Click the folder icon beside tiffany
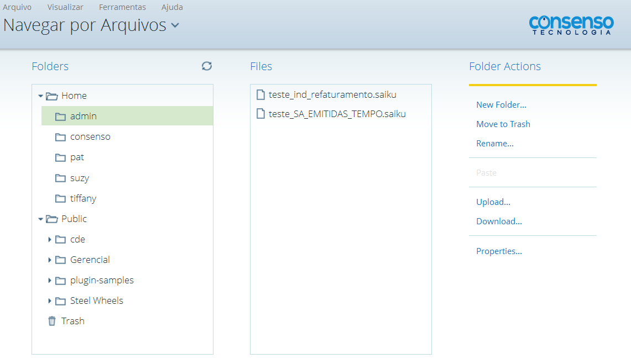The image size is (631, 364). 60,198
